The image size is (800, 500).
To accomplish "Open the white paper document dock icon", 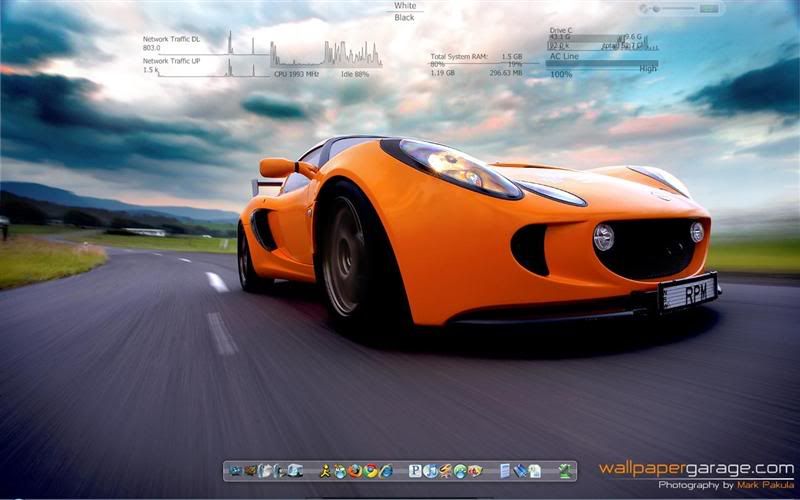I will (535, 471).
